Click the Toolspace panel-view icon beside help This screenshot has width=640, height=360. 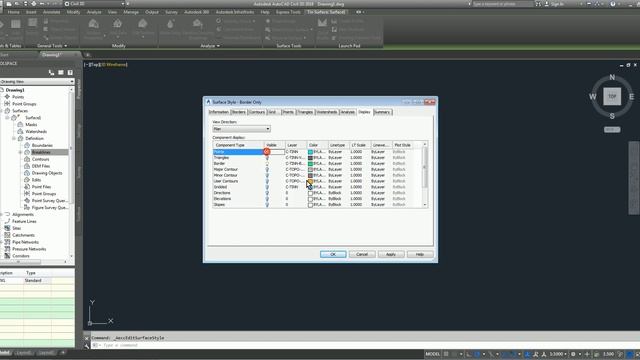pyautogui.click(x=61, y=73)
